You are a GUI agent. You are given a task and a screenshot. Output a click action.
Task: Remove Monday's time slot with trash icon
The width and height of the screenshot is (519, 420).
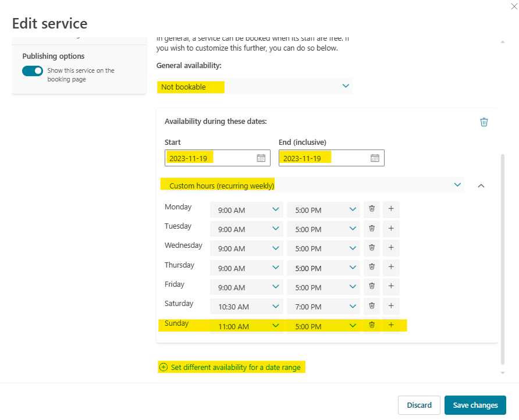[x=371, y=209]
